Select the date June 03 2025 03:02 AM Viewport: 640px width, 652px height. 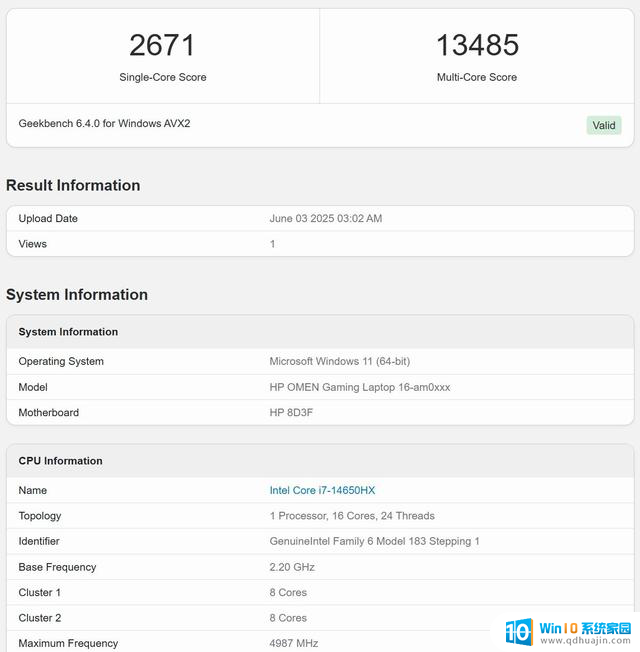coord(326,218)
